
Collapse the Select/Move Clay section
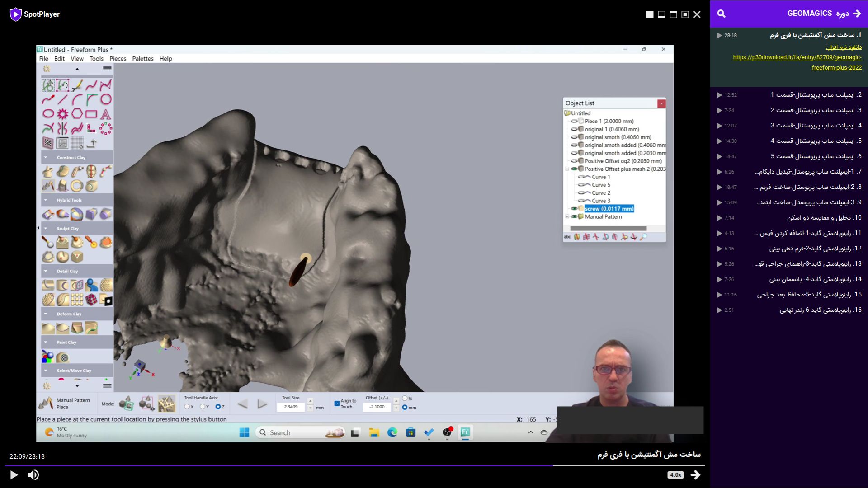46,371
